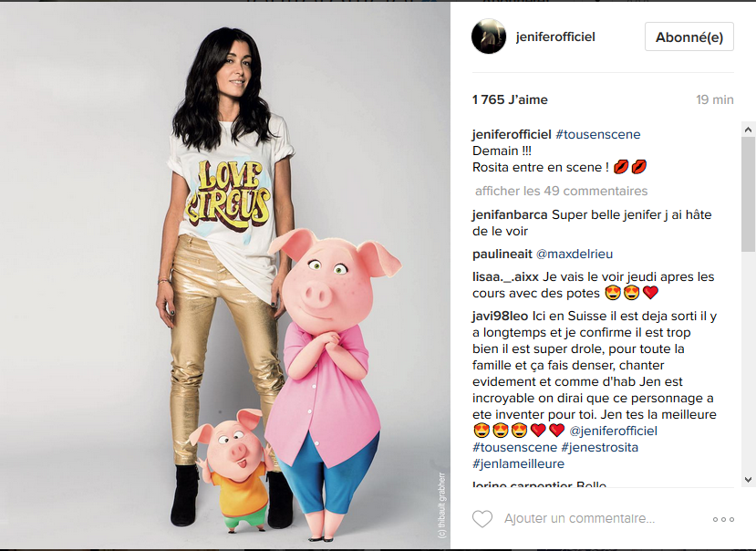This screenshot has height=551, width=756.
Task: Click the jeniferofficiel username in header
Action: 555,36
